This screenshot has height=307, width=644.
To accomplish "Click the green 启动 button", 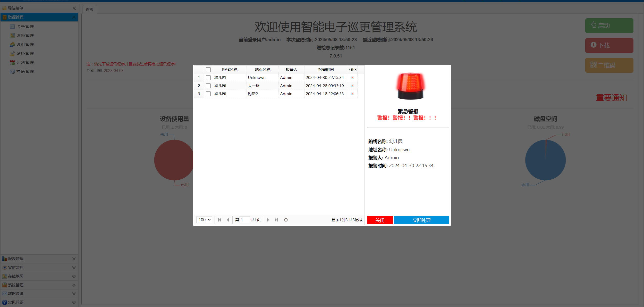I will [609, 26].
